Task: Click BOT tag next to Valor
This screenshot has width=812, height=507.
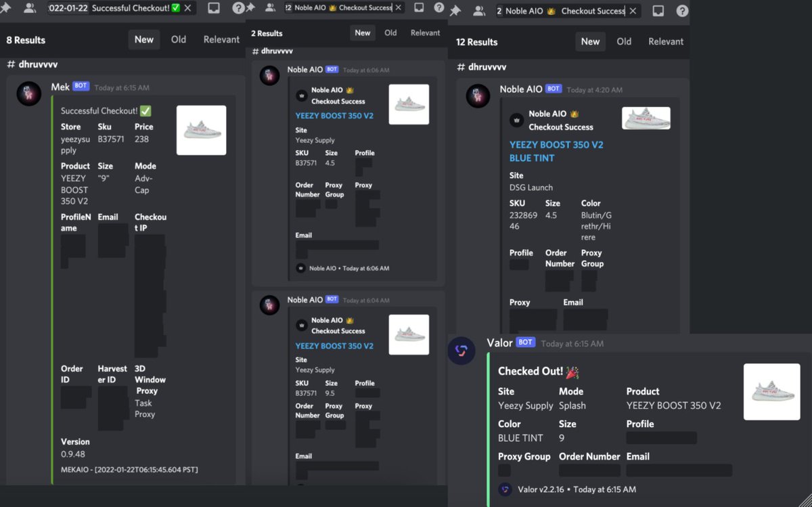Action: tap(526, 343)
